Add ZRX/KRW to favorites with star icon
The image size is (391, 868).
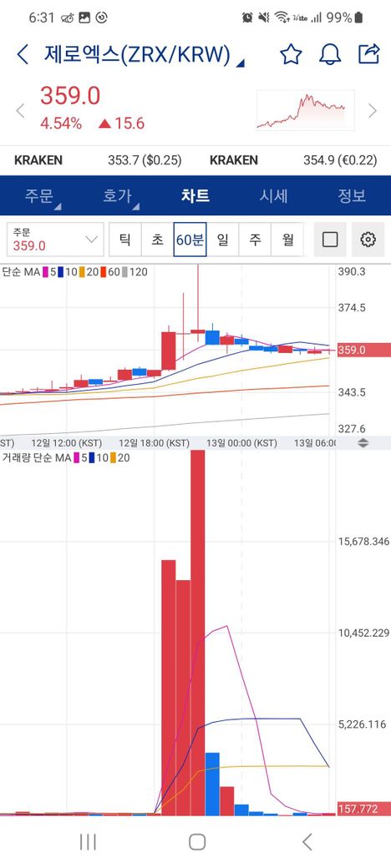(x=291, y=54)
